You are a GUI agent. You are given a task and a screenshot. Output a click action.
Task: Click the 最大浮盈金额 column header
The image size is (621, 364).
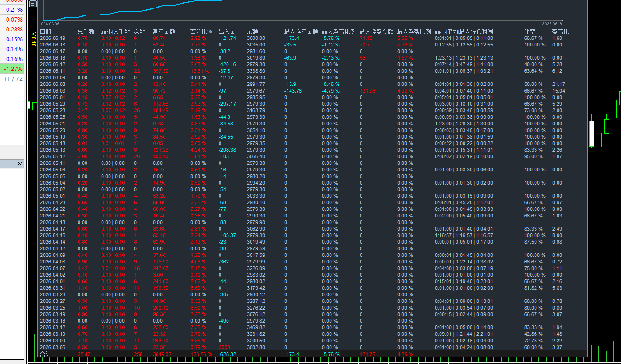376,31
